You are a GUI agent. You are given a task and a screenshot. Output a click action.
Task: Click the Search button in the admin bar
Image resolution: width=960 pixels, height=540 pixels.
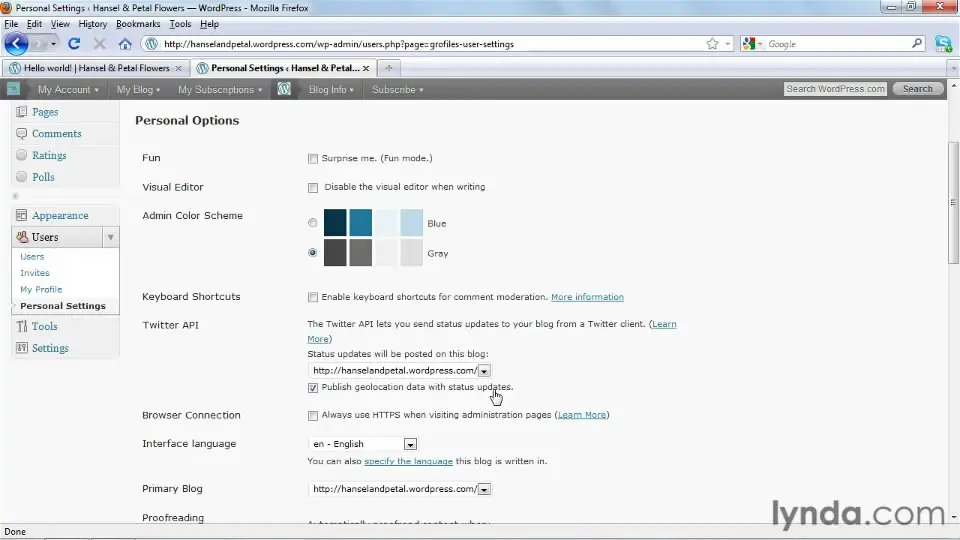point(917,89)
